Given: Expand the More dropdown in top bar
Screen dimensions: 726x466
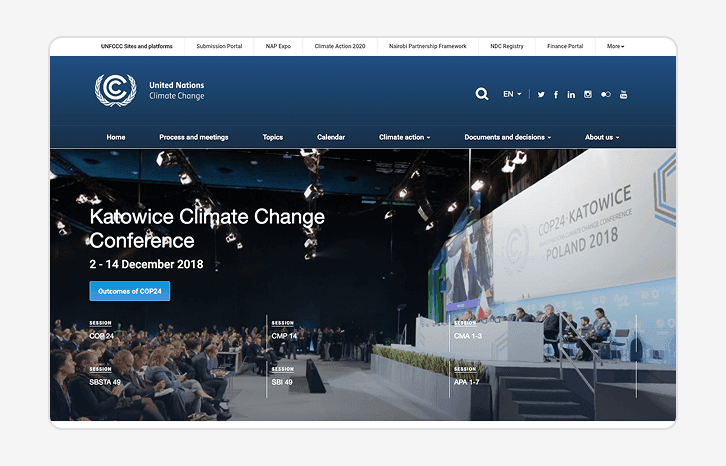Looking at the screenshot, I should pyautogui.click(x=615, y=46).
